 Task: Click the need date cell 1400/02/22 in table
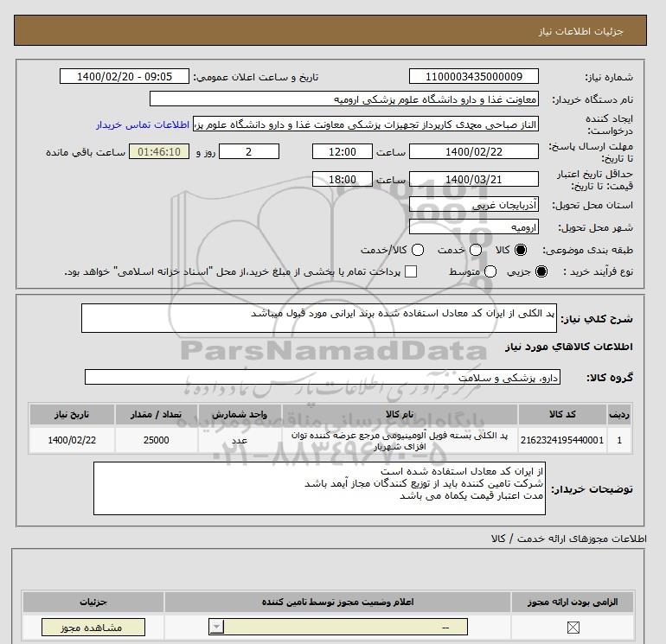[72, 440]
